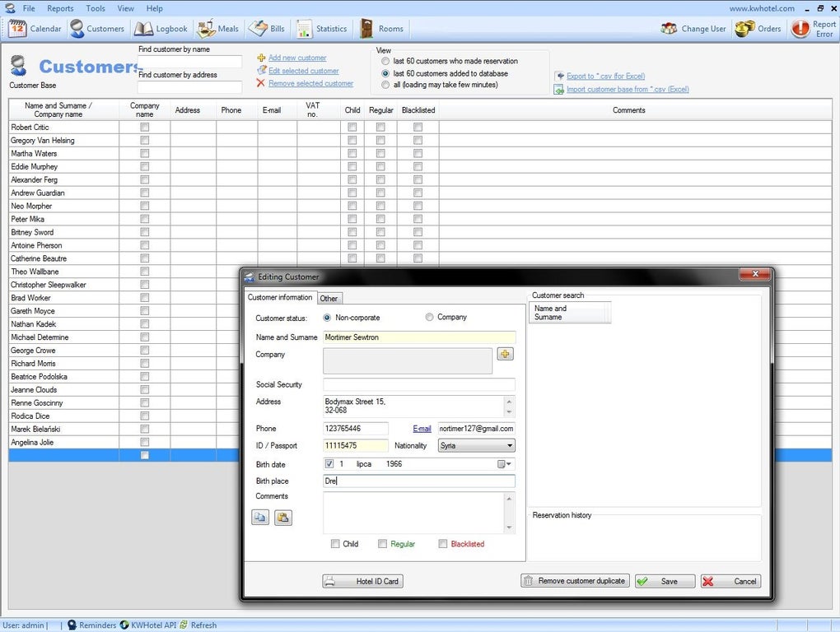The image size is (840, 632).
Task: Switch to the Other tab
Action: pos(329,299)
